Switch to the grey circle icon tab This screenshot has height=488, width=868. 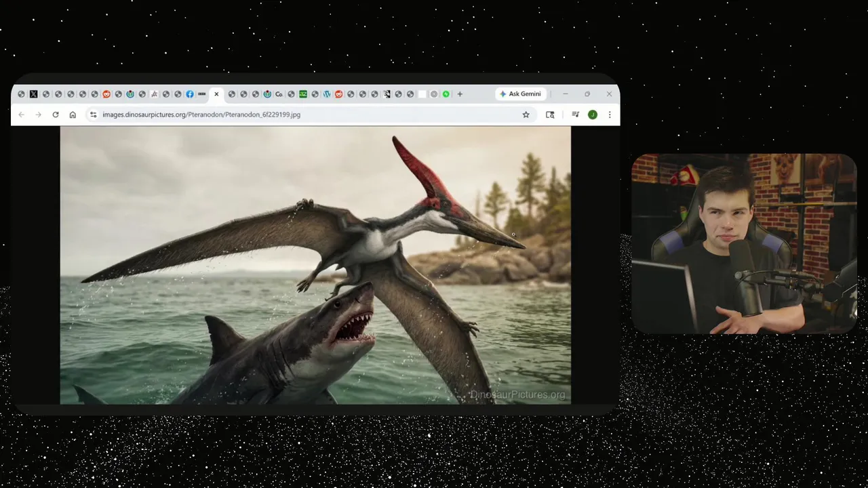coord(434,94)
